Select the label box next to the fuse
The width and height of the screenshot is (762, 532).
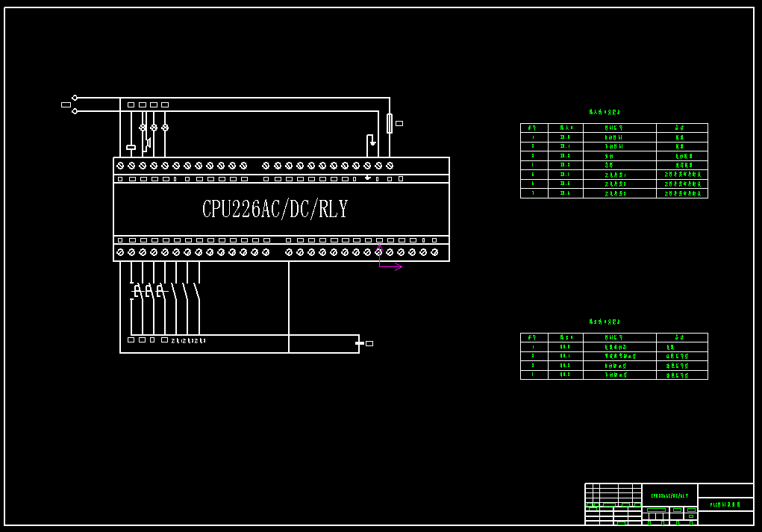click(x=399, y=123)
